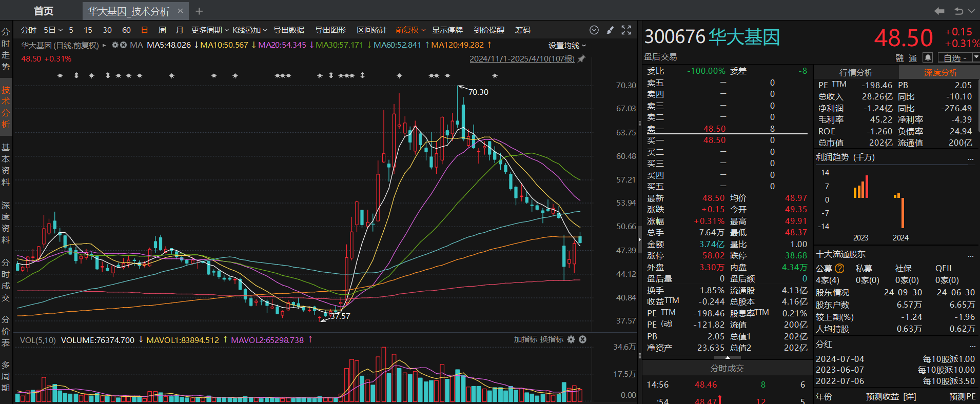Click the back arrow navigation icon

click(x=939, y=11)
